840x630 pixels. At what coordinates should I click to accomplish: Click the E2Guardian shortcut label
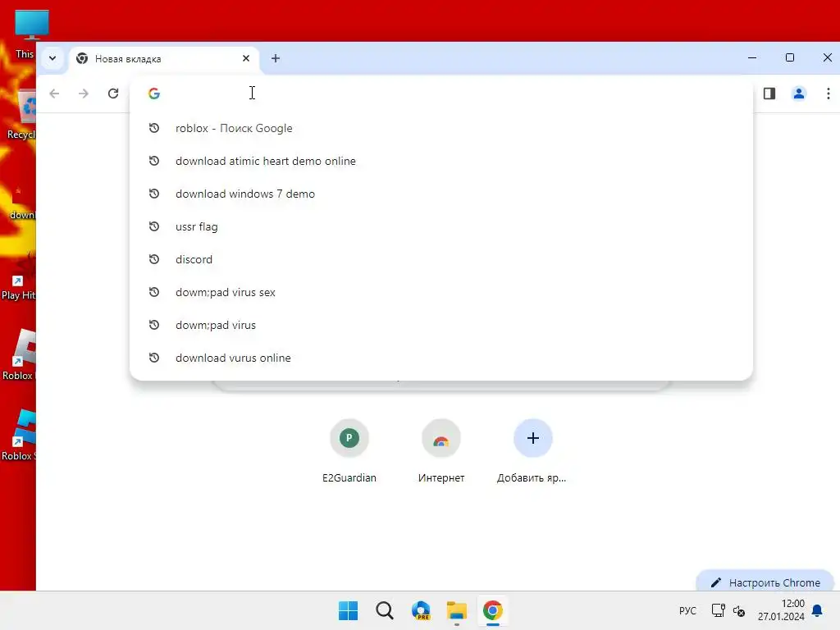(x=349, y=478)
